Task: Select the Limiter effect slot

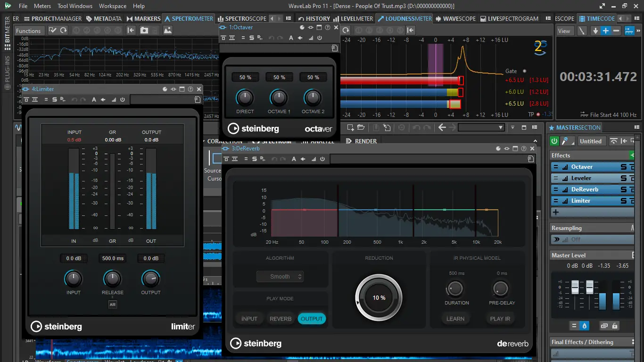Action: click(x=592, y=201)
